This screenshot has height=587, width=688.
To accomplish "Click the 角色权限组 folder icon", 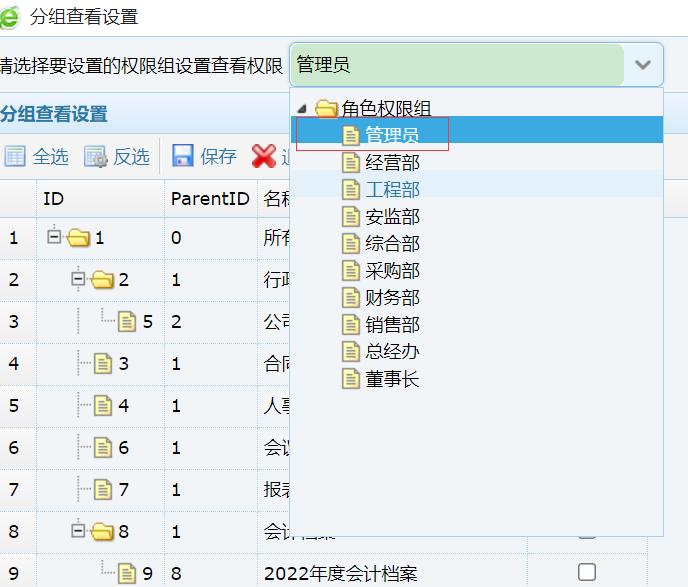I will [x=326, y=109].
